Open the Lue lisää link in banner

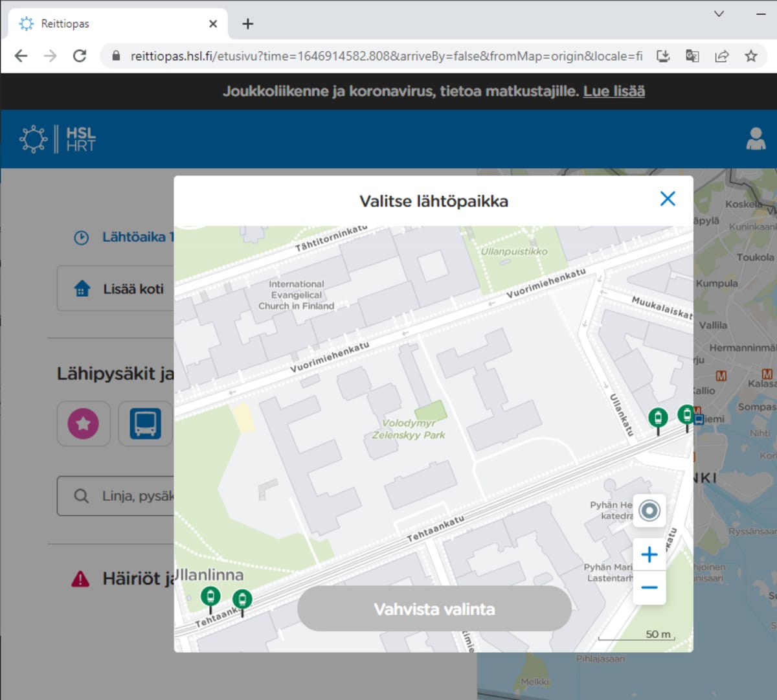pos(613,91)
